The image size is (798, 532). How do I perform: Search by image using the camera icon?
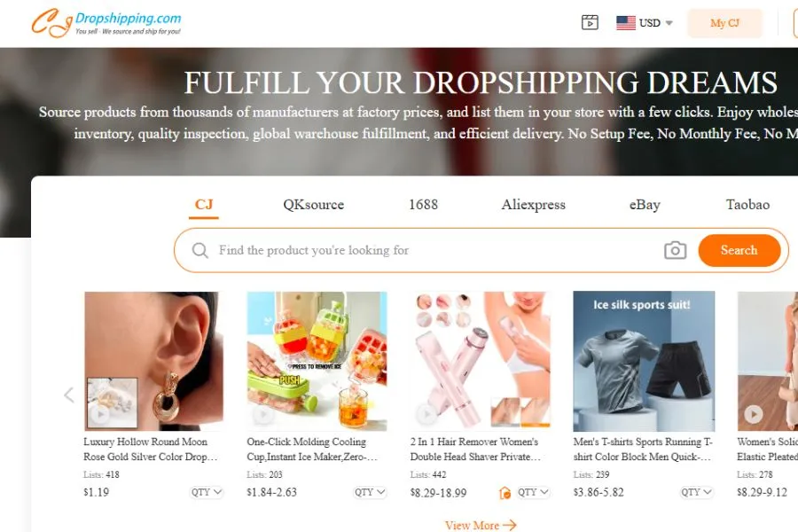tap(675, 250)
